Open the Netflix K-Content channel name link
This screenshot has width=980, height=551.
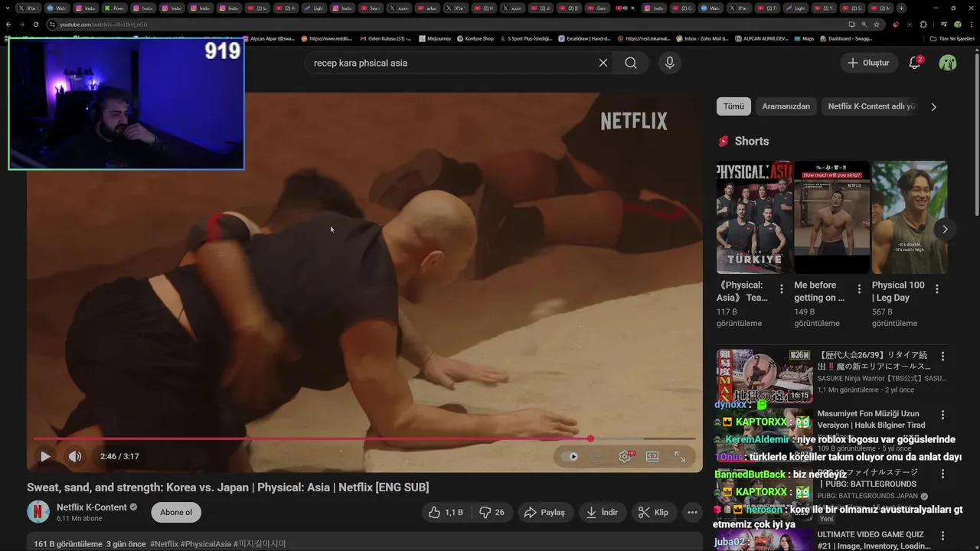click(92, 507)
